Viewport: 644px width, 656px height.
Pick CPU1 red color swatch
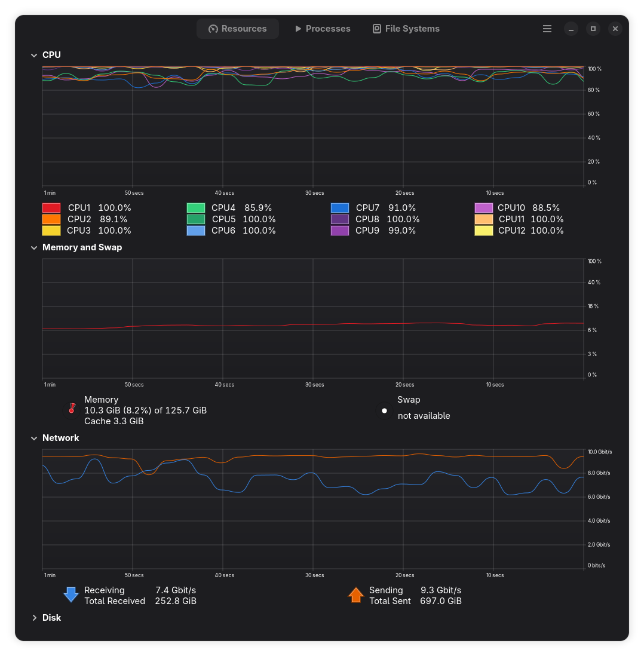pyautogui.click(x=51, y=208)
